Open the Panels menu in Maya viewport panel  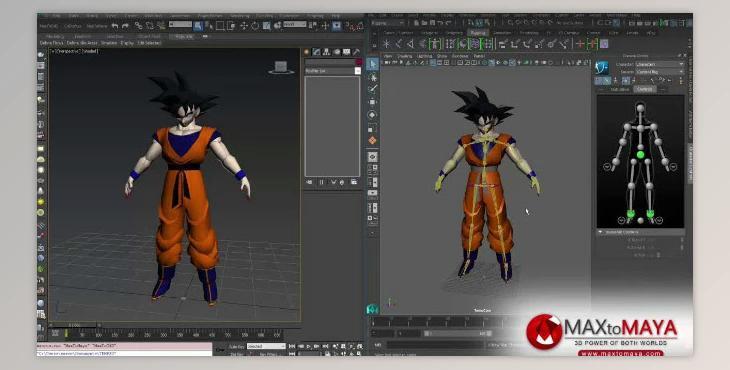[x=479, y=56]
